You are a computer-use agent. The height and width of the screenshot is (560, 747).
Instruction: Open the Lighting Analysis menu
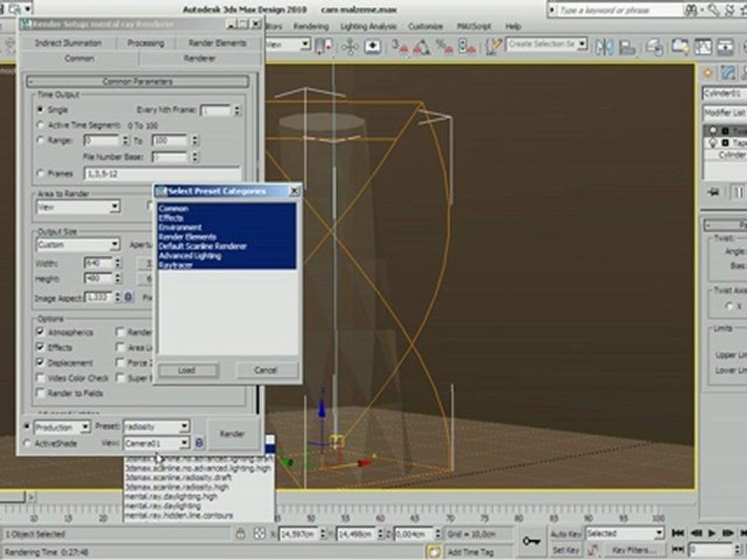click(368, 26)
